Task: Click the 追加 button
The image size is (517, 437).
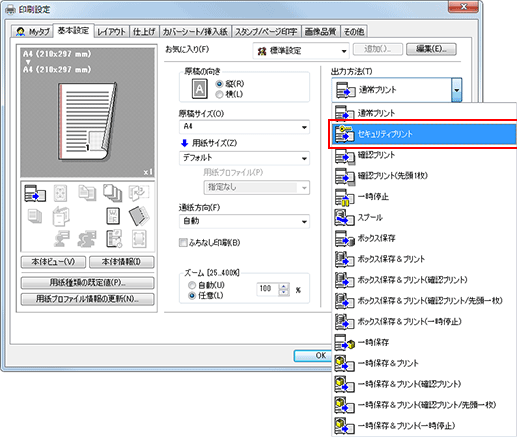Action: [x=378, y=49]
